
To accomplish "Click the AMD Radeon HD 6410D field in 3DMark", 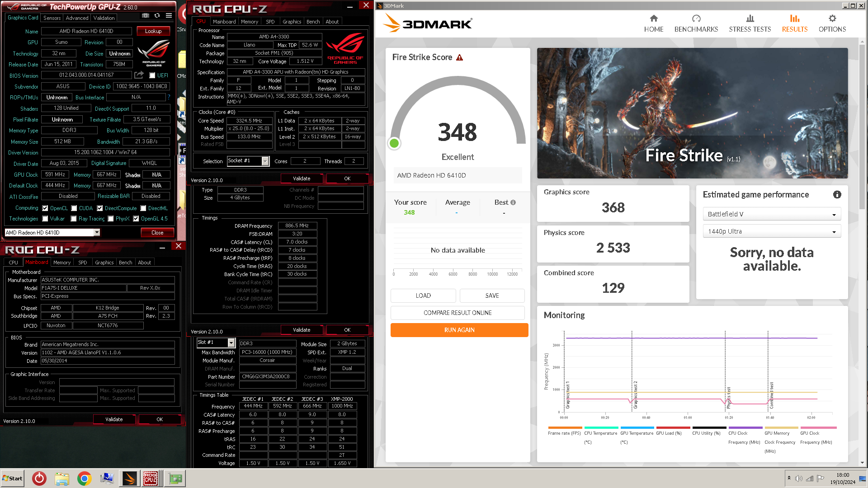I will tap(458, 175).
